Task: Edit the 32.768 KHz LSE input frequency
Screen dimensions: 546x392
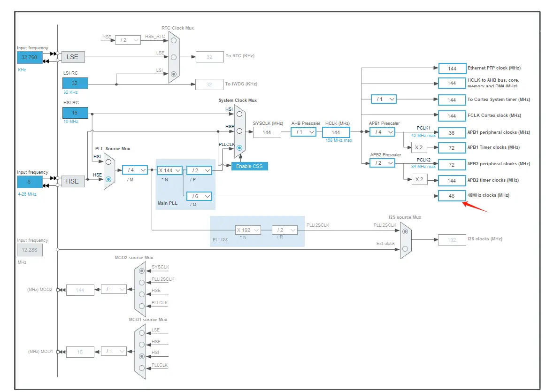Action: pos(30,57)
